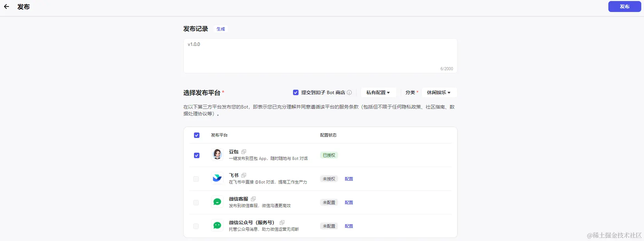The height and width of the screenshot is (241, 644).
Task: Check the 飞书 platform checkbox
Action: [x=196, y=179]
